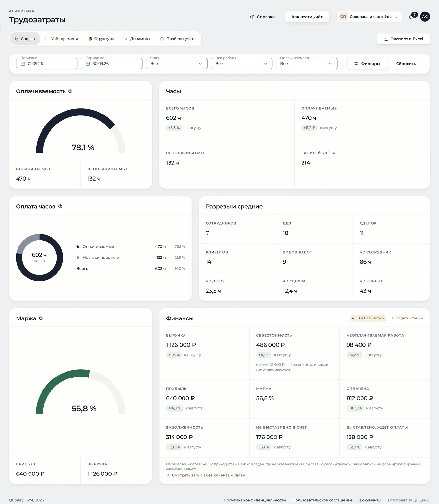Click the help icon beside Маржа
Image resolution: width=439 pixels, height=504 pixels.
tap(41, 318)
